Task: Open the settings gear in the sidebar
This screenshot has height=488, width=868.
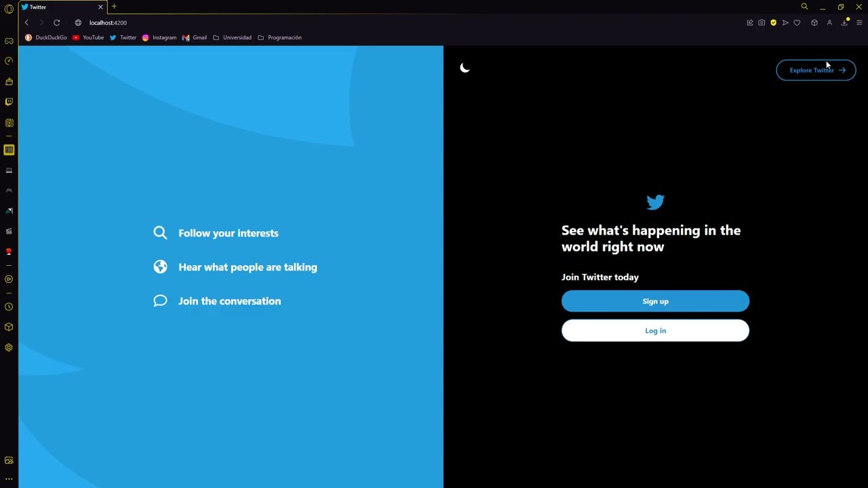Action: (9, 346)
